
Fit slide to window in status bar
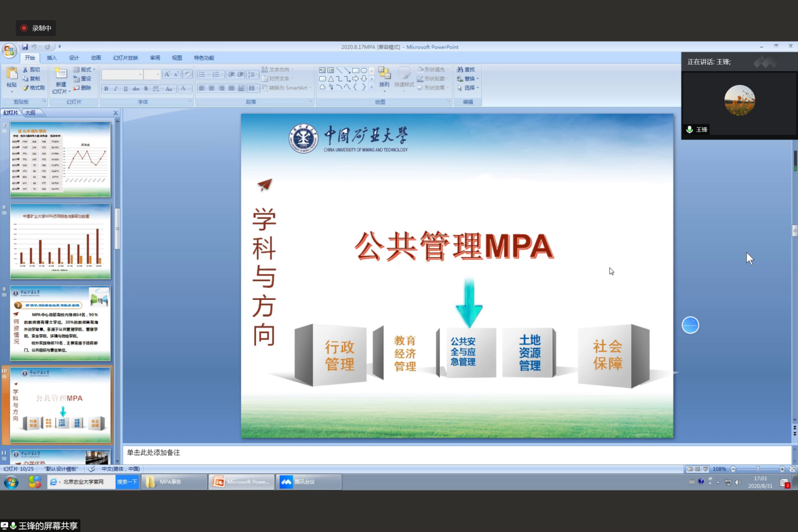pyautogui.click(x=792, y=469)
